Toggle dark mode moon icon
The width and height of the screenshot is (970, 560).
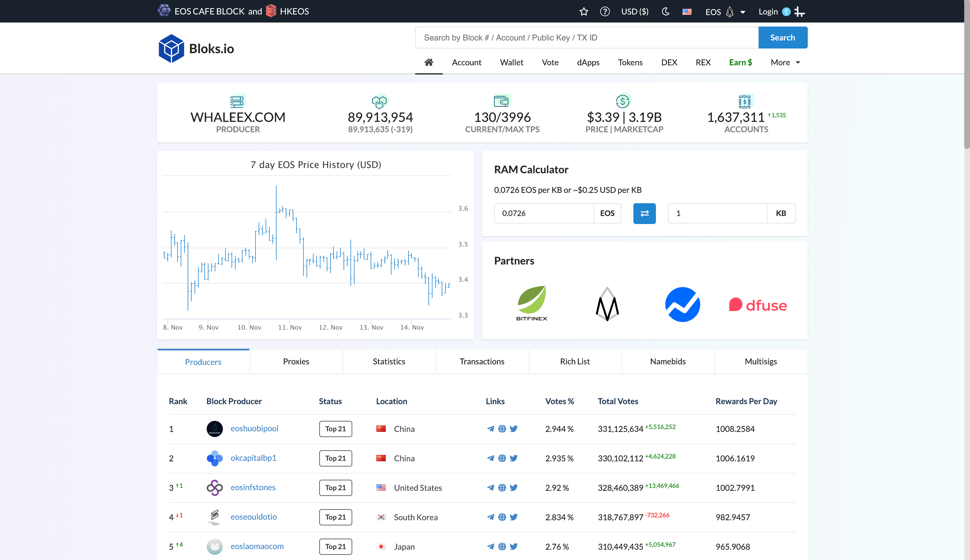[665, 12]
